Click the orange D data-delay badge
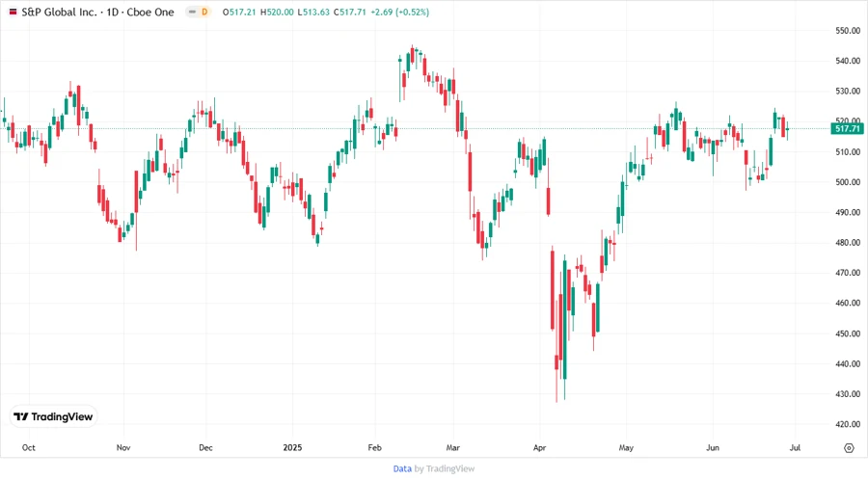 (x=204, y=12)
